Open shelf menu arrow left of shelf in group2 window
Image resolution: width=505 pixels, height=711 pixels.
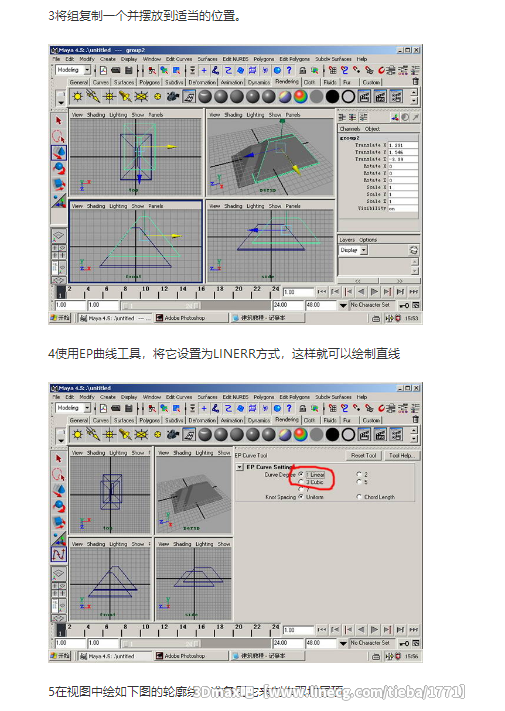coord(61,102)
